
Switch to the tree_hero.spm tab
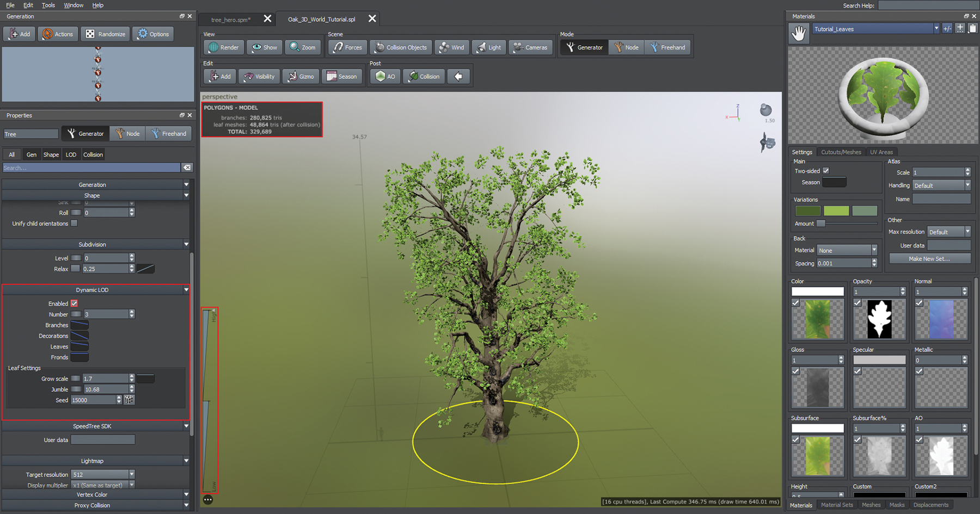231,20
